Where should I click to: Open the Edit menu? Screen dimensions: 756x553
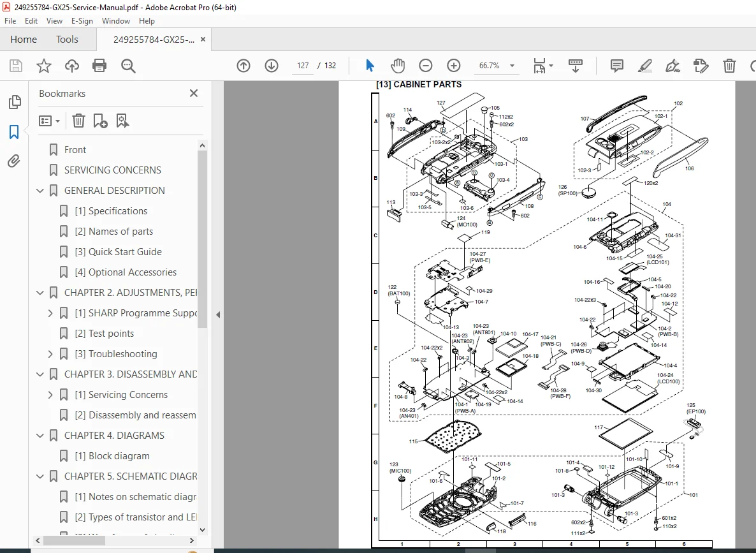coord(31,21)
